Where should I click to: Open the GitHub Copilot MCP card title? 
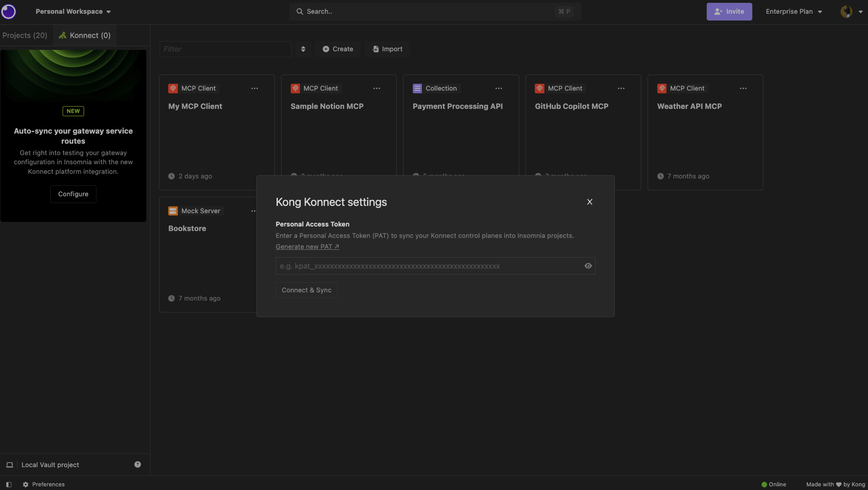pyautogui.click(x=571, y=106)
